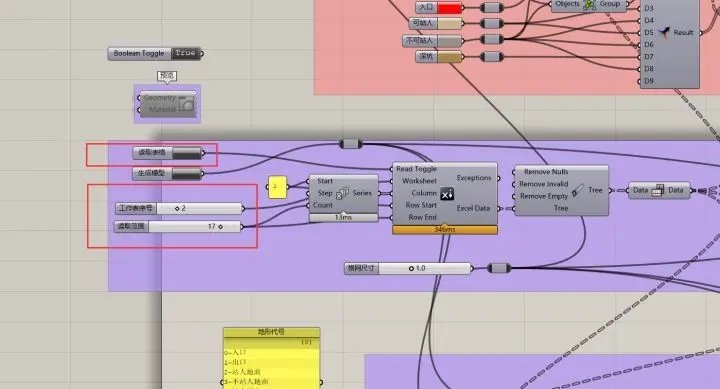Click the Clean Tree component icon
Screen dimensions: 720x389
coord(578,190)
